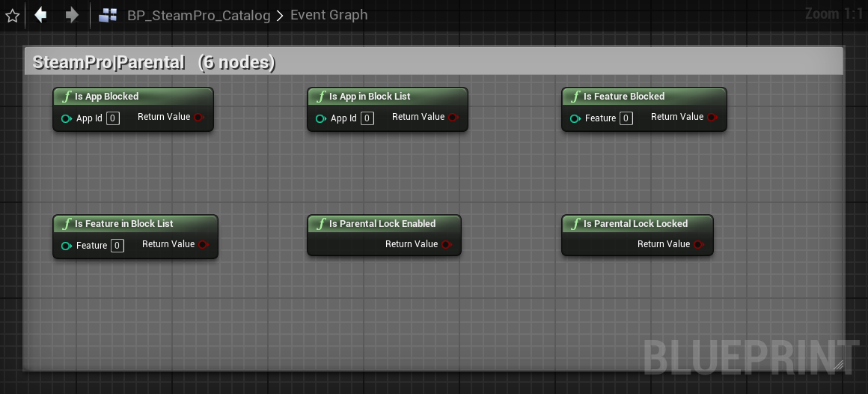Click the favorite star icon
Image resolution: width=868 pixels, height=394 pixels.
click(x=12, y=16)
